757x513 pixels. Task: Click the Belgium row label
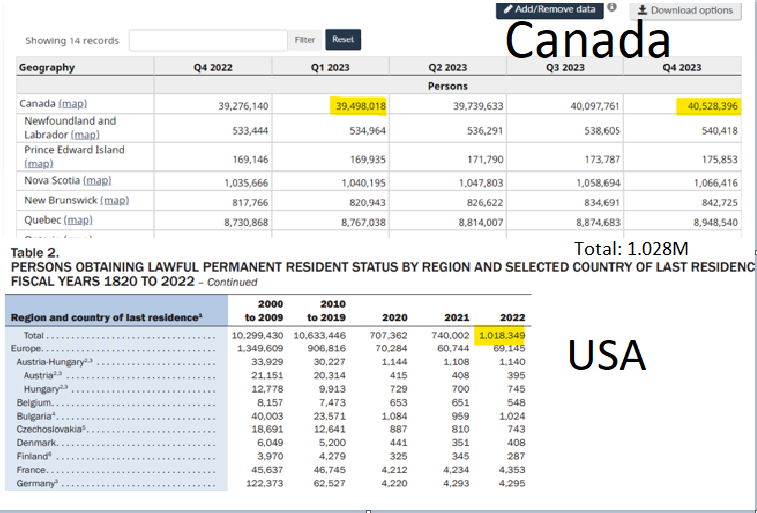coord(34,402)
